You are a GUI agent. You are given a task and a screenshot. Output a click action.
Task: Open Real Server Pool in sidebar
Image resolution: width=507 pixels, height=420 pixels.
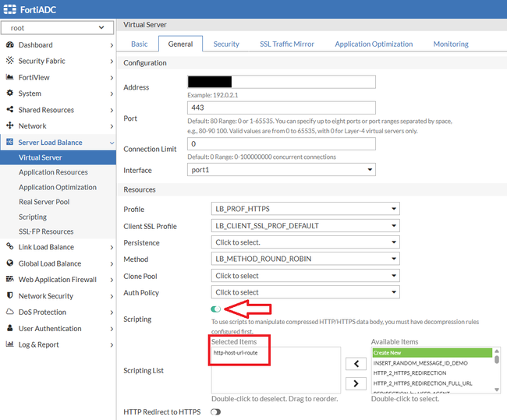[x=44, y=202]
